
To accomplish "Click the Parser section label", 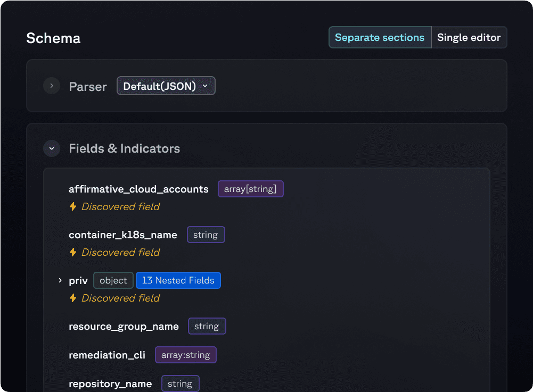I will [x=88, y=87].
